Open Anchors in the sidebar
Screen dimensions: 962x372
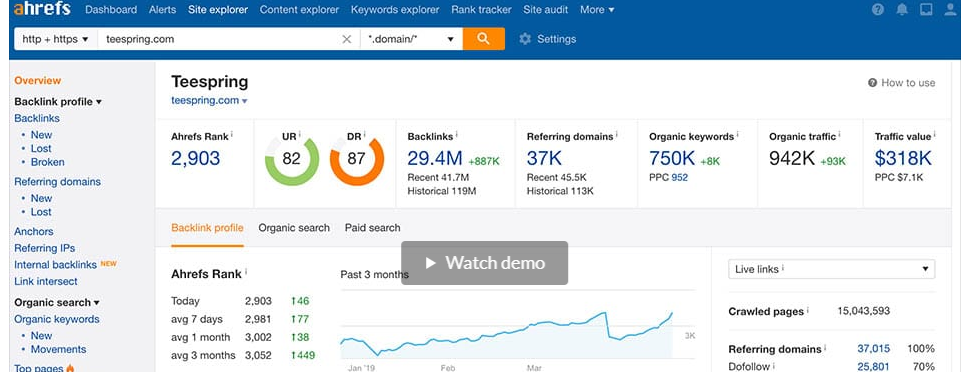[34, 231]
